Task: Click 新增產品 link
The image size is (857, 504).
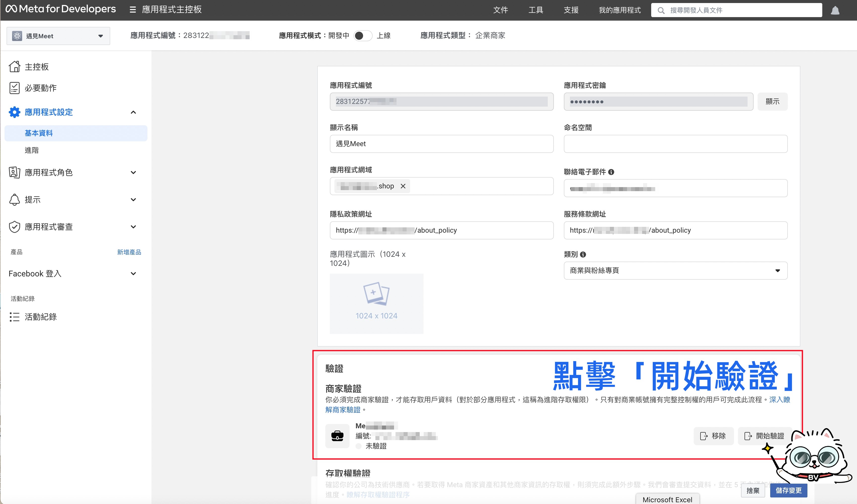Action: 129,252
